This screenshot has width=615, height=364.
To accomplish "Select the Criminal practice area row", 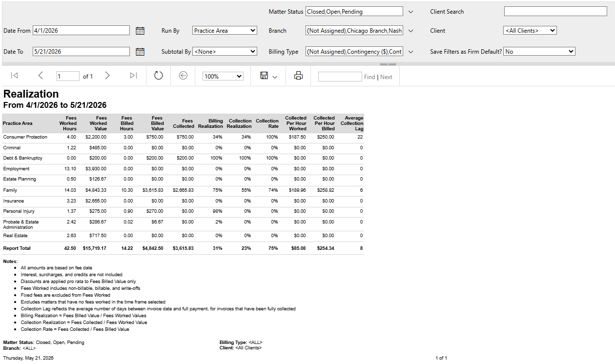I will pyautogui.click(x=12, y=147).
